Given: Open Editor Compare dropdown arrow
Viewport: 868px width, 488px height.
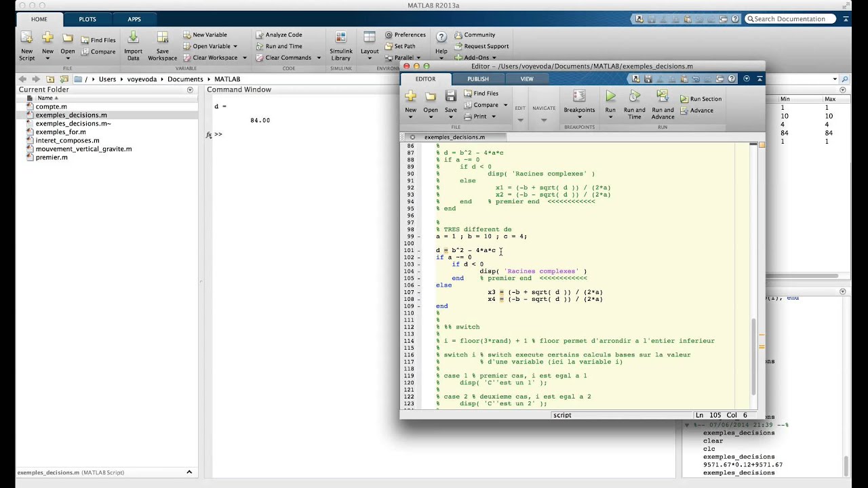Looking at the screenshot, I should click(505, 105).
